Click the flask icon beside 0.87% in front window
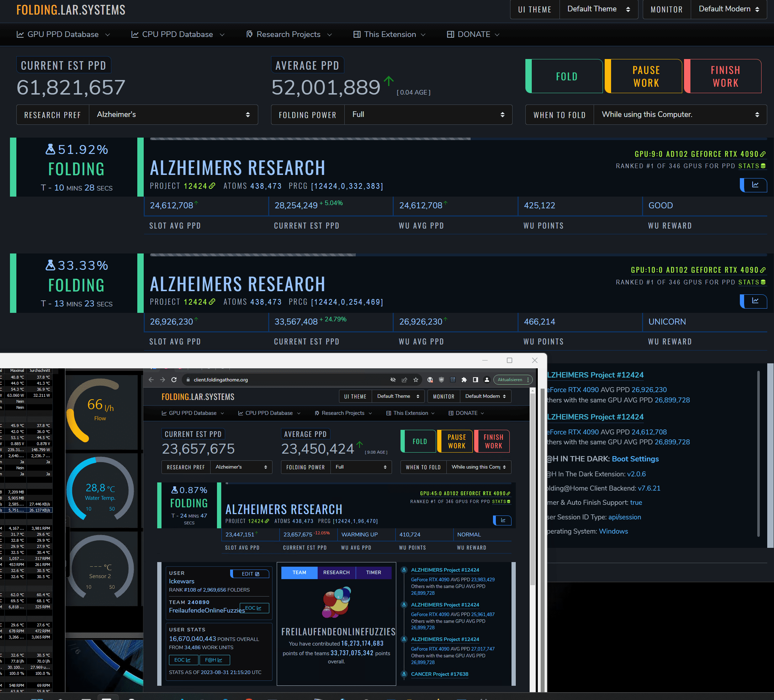Image resolution: width=774 pixels, height=700 pixels. coord(174,490)
